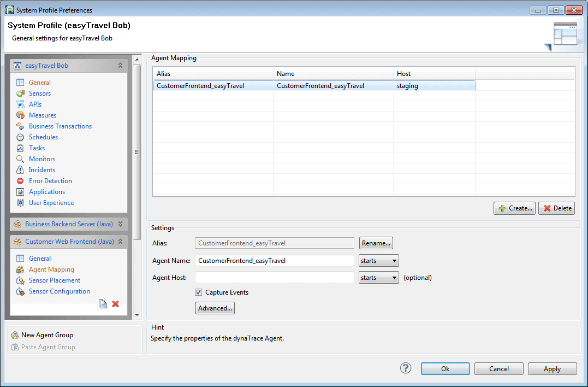
Task: Click the sidebar vertical scrollbar thumb
Action: (x=137, y=151)
